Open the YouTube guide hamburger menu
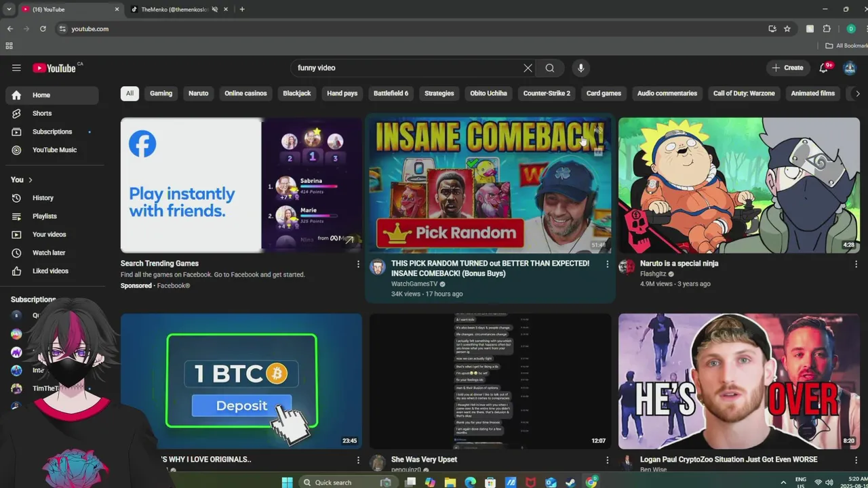Image resolution: width=868 pixels, height=488 pixels. [16, 68]
